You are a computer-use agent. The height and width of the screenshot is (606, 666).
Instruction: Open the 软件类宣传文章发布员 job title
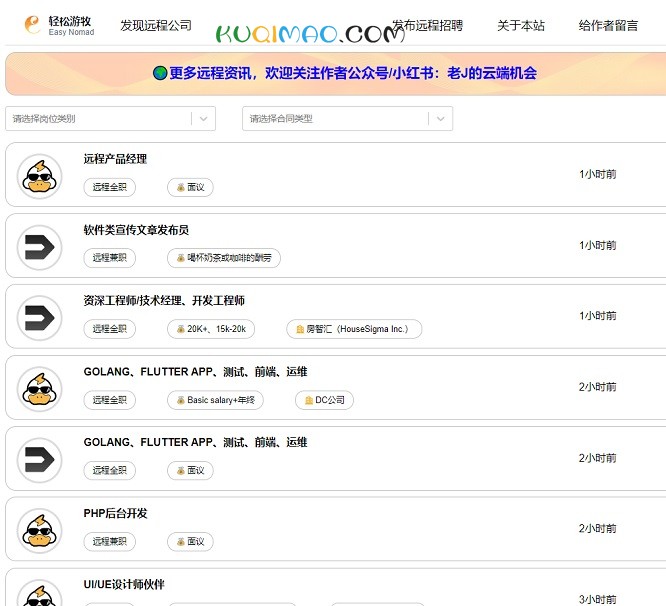pyautogui.click(x=136, y=230)
